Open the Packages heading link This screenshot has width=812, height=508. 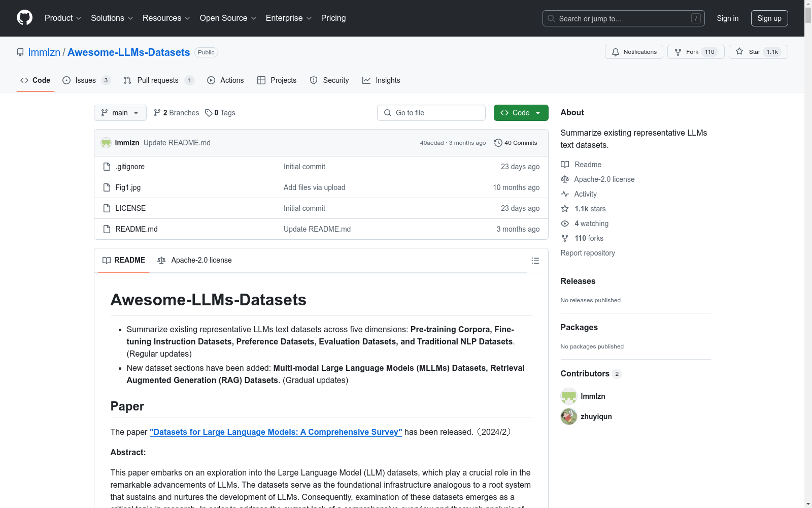click(x=579, y=327)
